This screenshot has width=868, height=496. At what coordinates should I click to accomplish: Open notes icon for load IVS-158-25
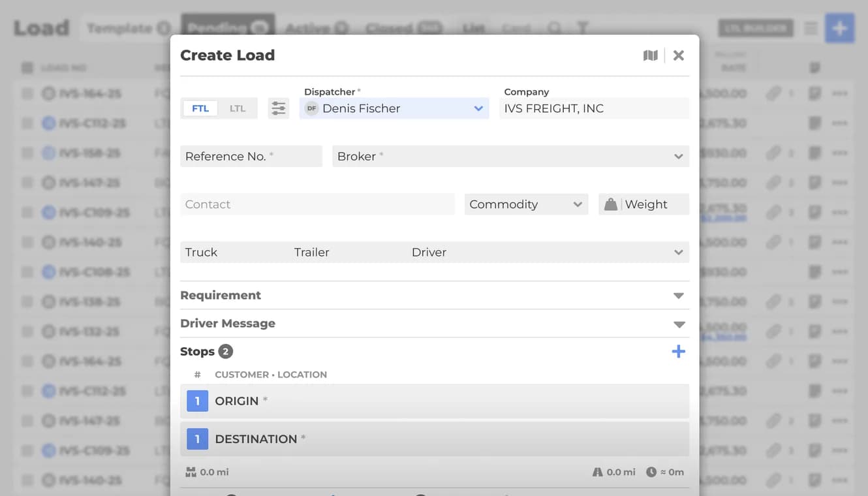[814, 153]
